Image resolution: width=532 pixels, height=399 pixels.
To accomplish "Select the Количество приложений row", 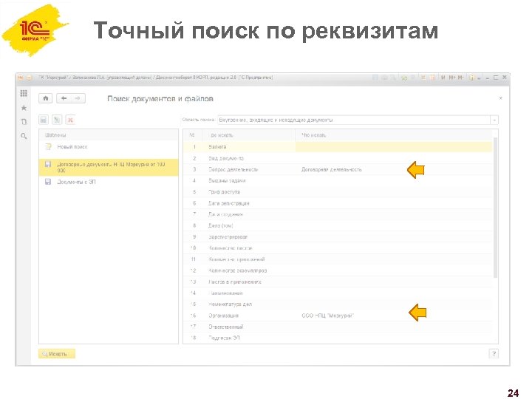I will [x=338, y=259].
